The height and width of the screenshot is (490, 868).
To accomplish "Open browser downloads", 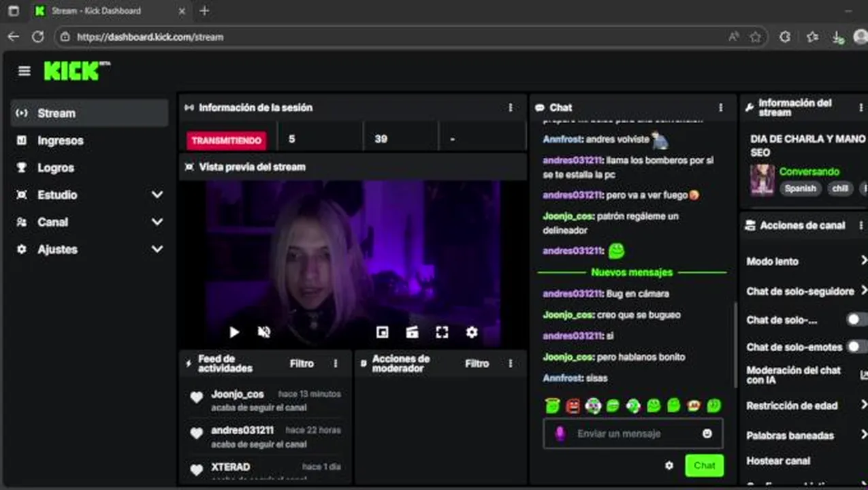I will [x=838, y=37].
